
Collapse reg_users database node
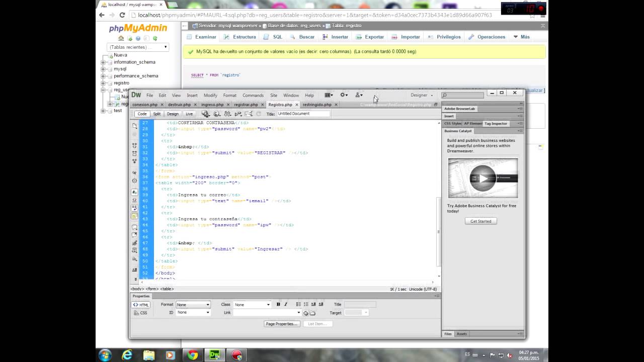coord(103,90)
